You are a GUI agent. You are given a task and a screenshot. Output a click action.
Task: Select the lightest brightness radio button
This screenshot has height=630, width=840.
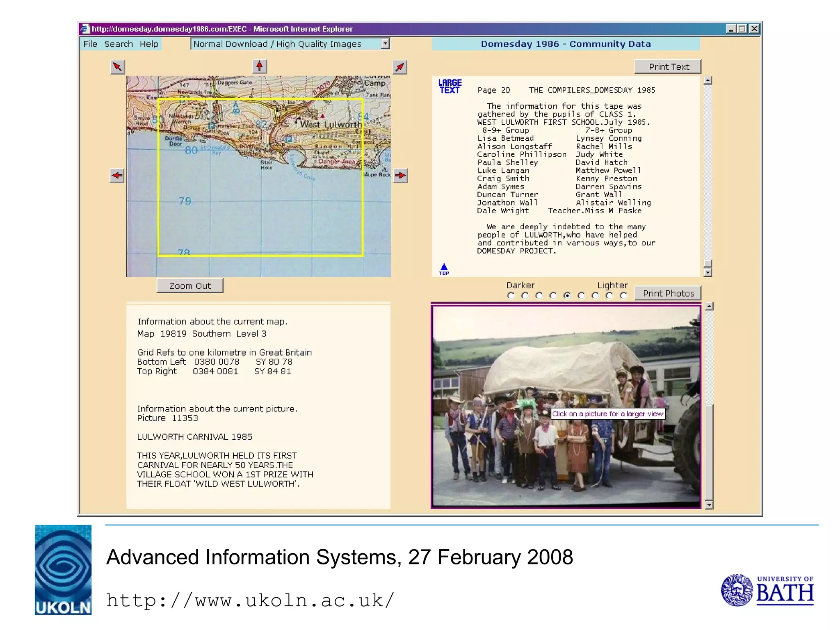click(x=623, y=296)
